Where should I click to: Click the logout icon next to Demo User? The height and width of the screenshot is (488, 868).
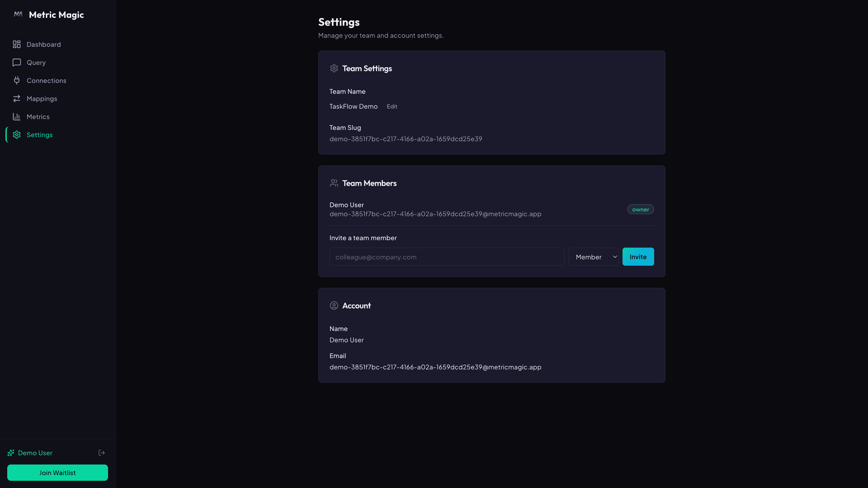tap(101, 453)
